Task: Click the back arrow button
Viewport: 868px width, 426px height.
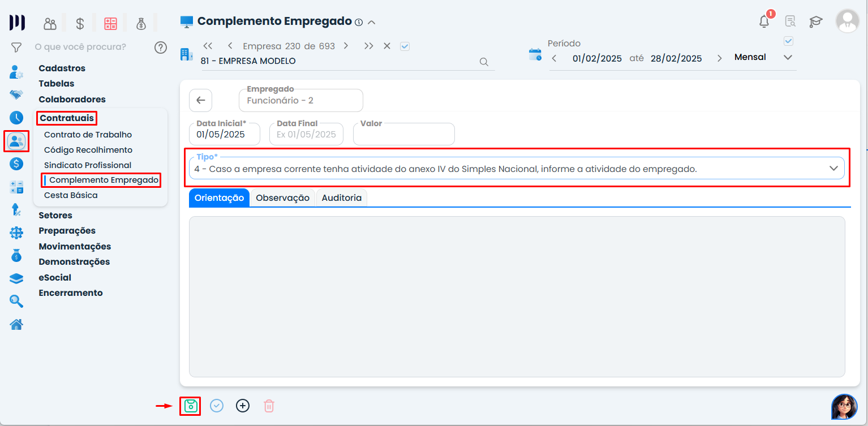Action: (200, 101)
